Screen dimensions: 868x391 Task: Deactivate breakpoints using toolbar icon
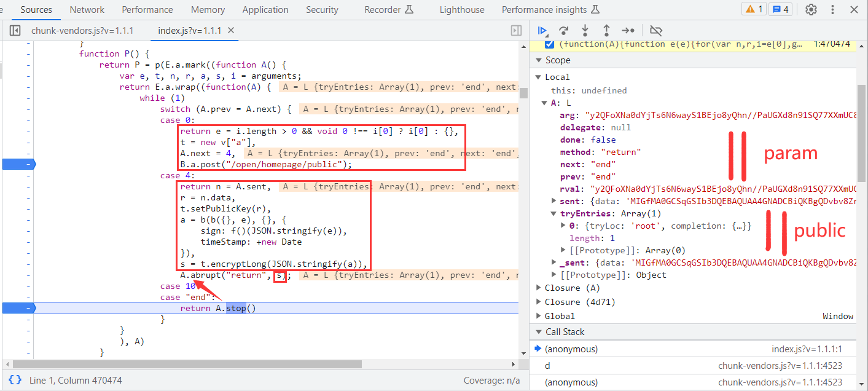click(x=656, y=30)
